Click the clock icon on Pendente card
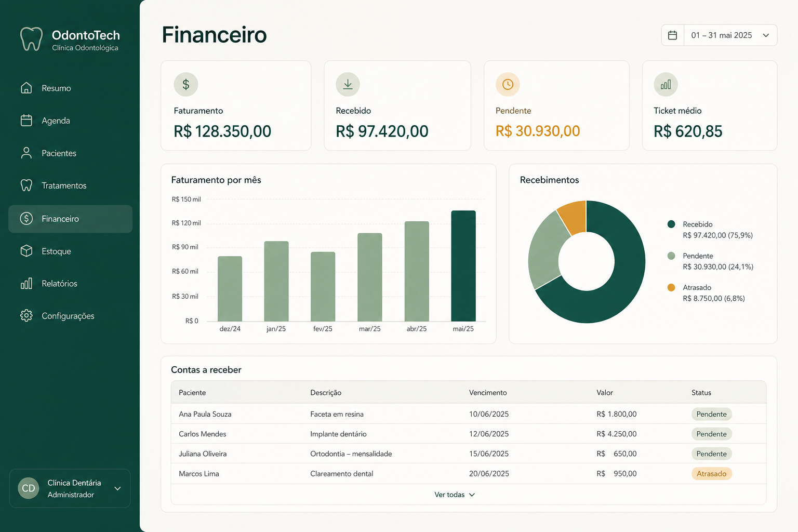The height and width of the screenshot is (532, 798). tap(508, 84)
